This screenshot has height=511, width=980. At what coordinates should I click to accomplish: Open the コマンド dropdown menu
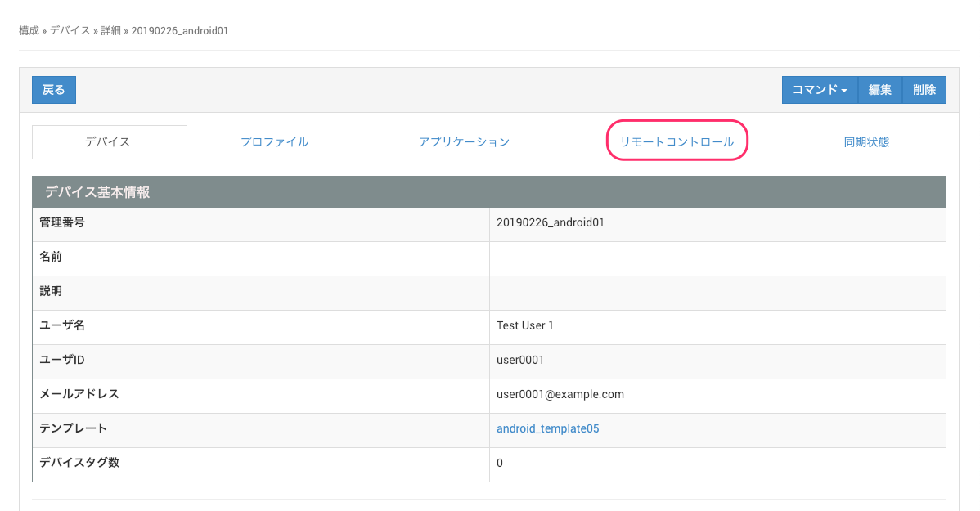pyautogui.click(x=820, y=90)
